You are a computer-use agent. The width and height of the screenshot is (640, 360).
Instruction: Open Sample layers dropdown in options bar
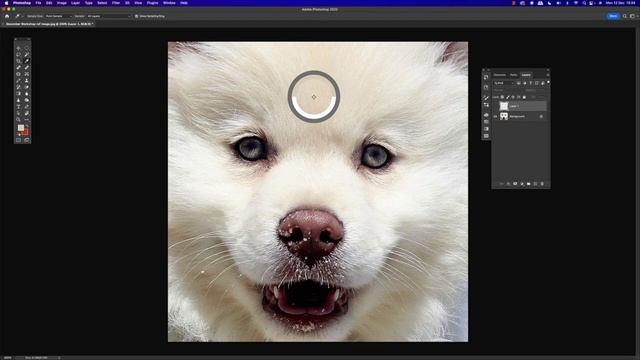click(x=109, y=16)
